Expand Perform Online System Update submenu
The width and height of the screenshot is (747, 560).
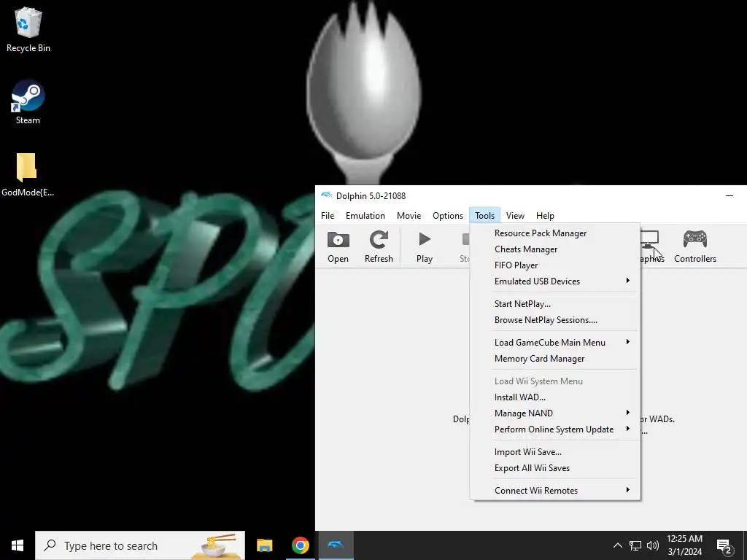[x=555, y=429]
